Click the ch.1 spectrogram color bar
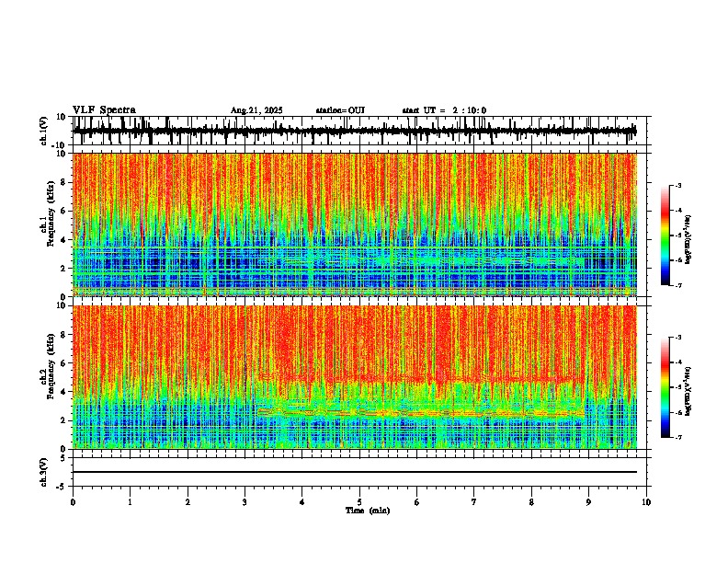 click(x=665, y=236)
